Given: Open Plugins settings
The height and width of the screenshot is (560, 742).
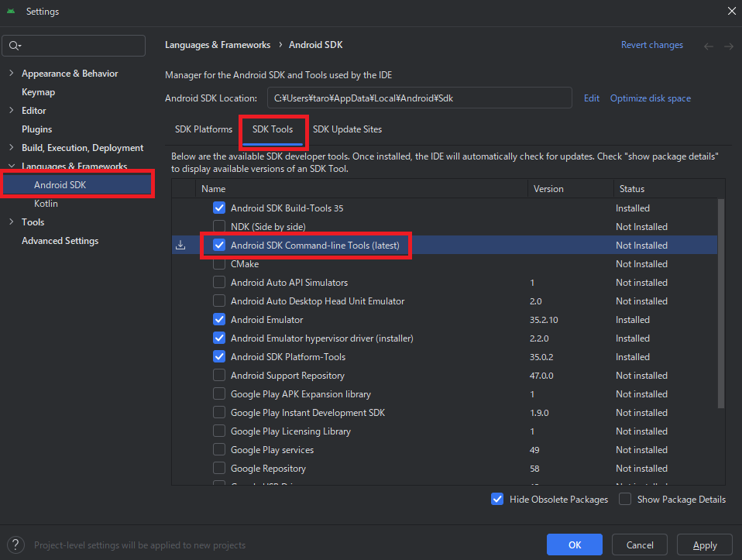Looking at the screenshot, I should [37, 129].
